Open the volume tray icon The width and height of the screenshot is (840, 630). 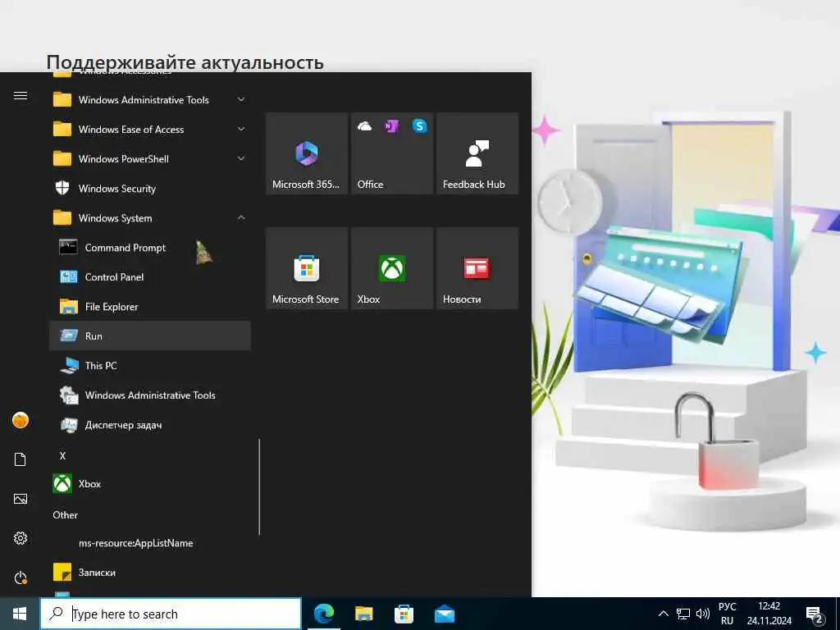click(702, 614)
